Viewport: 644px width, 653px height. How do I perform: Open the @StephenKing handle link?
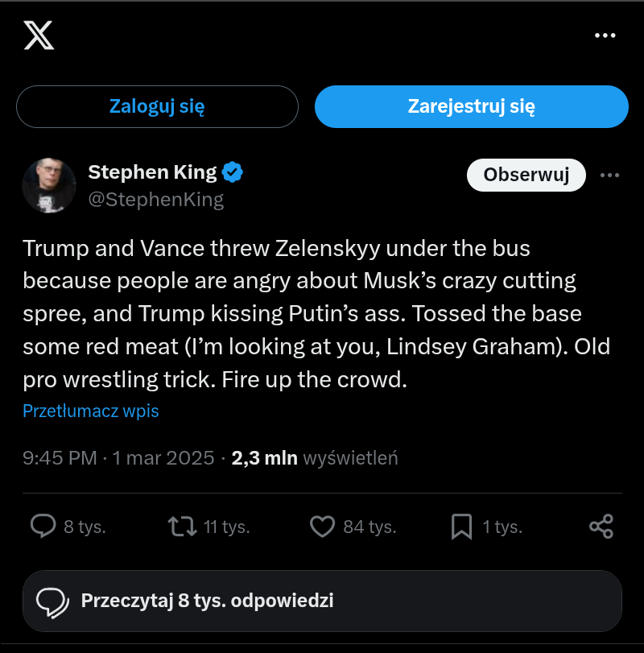155,199
